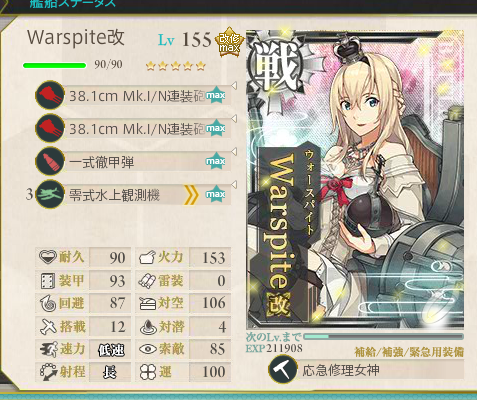Click the green seaplane icon in fourth slot
477x409 pixels.
[x=50, y=194]
